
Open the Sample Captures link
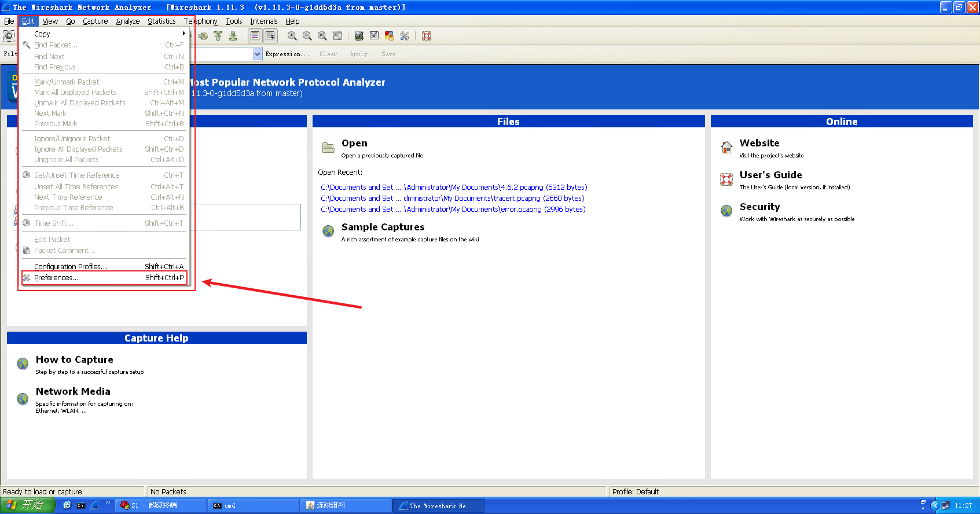[x=383, y=227]
